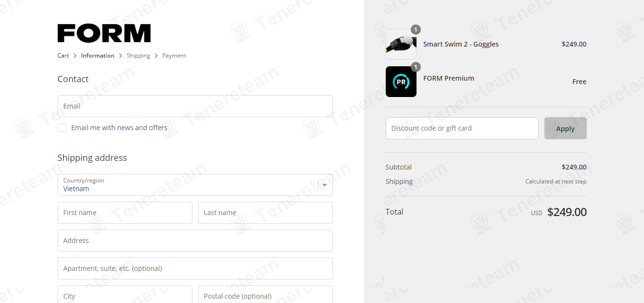Click the FORM Premium product icon
The width and height of the screenshot is (644, 303).
point(401,82)
